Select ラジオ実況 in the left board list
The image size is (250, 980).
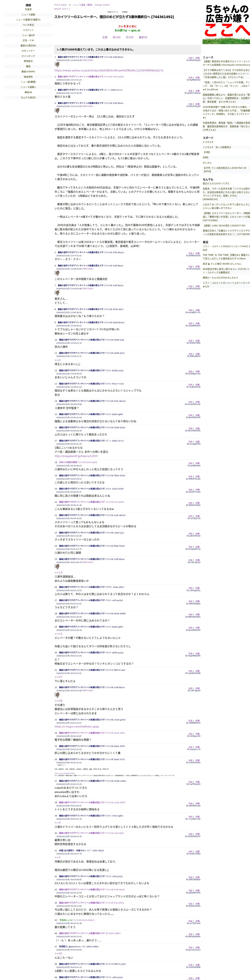point(28,25)
